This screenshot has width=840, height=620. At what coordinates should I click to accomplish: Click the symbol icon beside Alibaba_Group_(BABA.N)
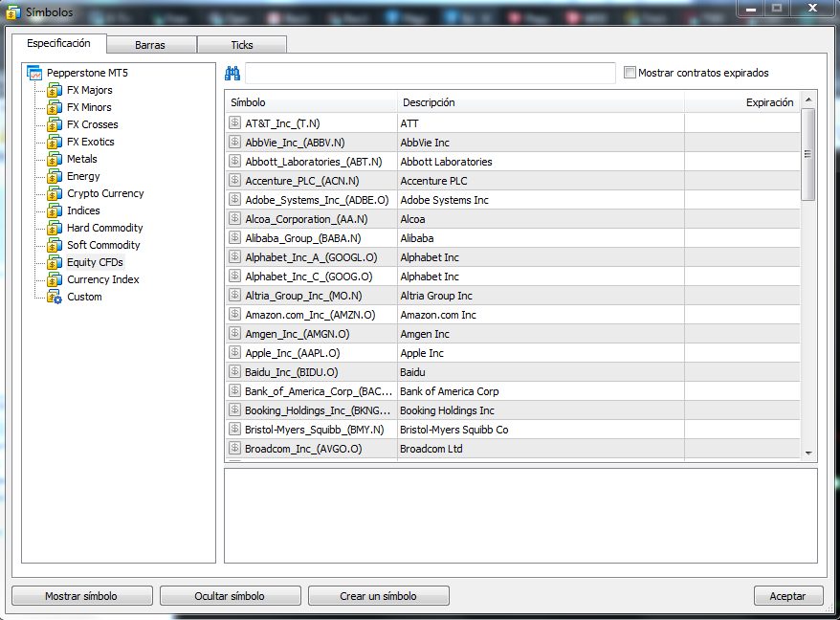click(x=234, y=237)
